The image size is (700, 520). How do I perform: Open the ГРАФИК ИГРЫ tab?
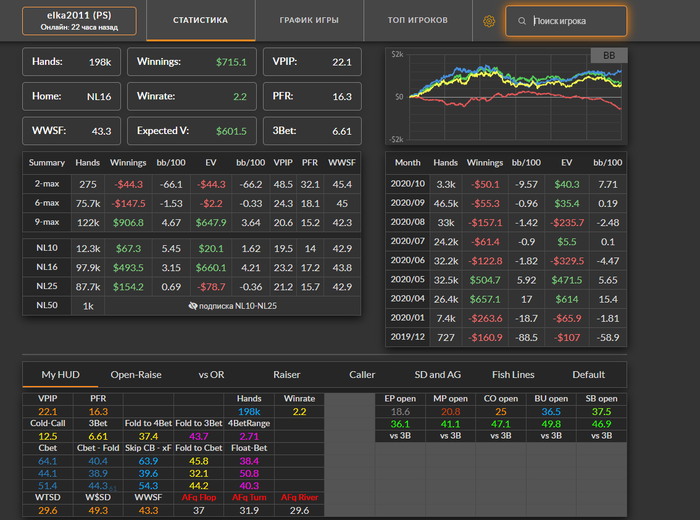click(x=309, y=21)
